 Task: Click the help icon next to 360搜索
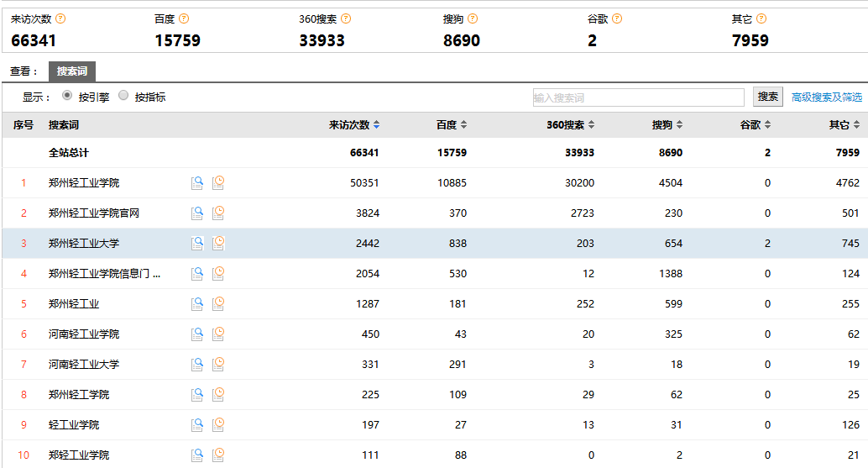[x=346, y=18]
